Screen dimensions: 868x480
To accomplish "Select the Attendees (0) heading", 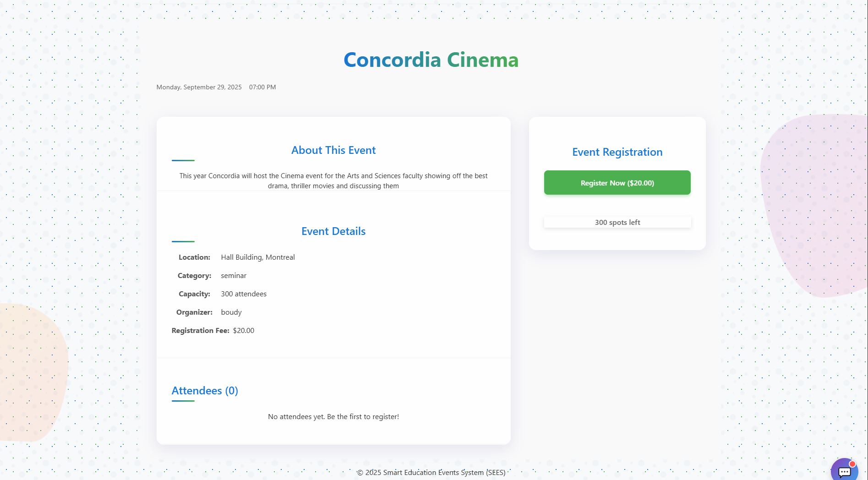I will click(x=205, y=391).
